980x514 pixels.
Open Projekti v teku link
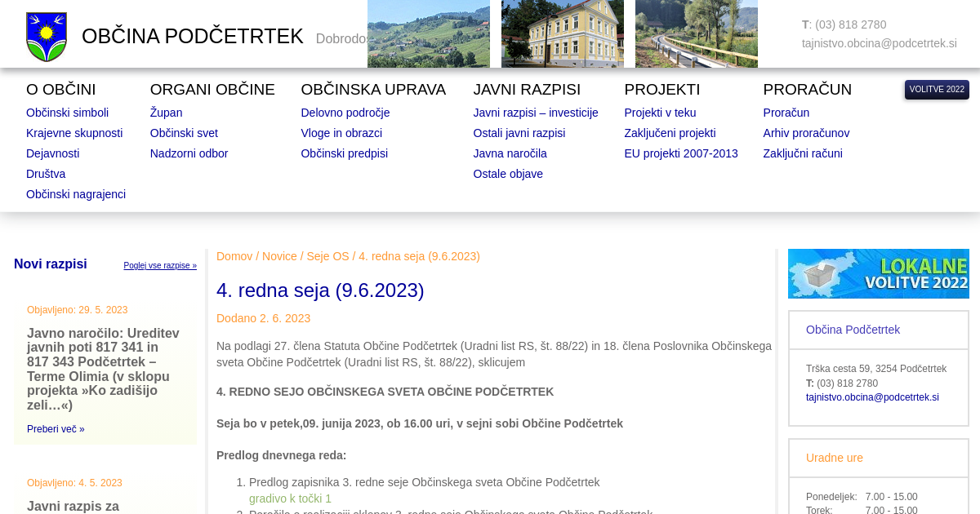click(660, 113)
